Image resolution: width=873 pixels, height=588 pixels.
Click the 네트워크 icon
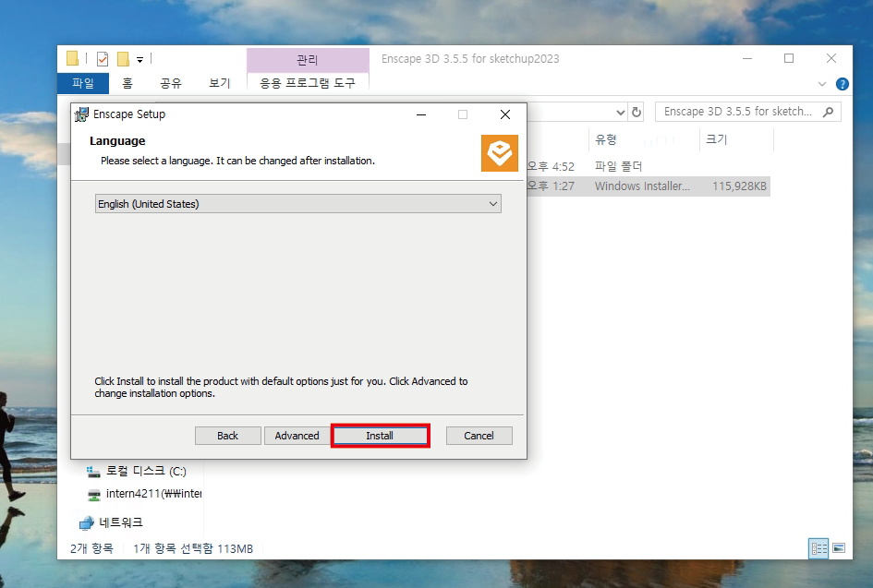86,522
